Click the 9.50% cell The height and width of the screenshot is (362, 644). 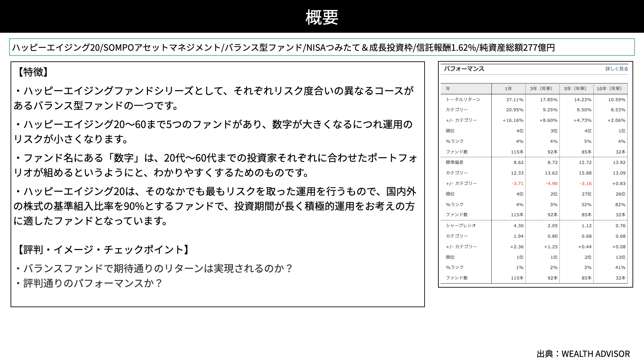tap(584, 110)
